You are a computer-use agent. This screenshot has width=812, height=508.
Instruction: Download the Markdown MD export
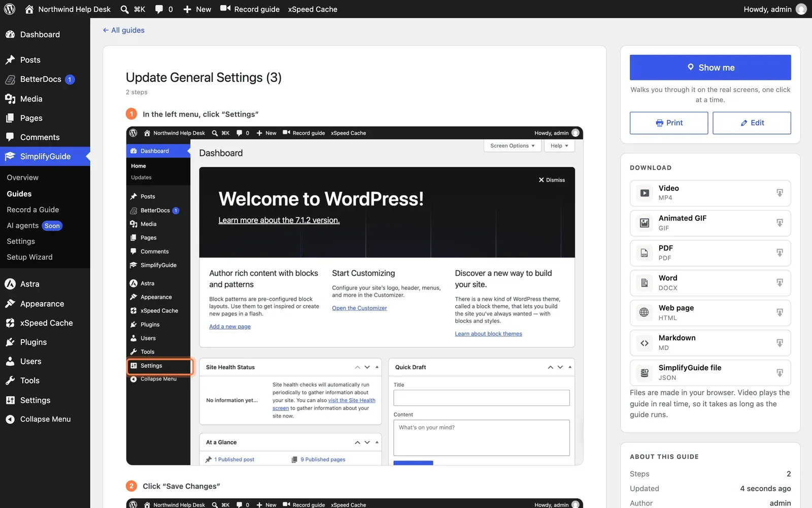click(x=710, y=343)
